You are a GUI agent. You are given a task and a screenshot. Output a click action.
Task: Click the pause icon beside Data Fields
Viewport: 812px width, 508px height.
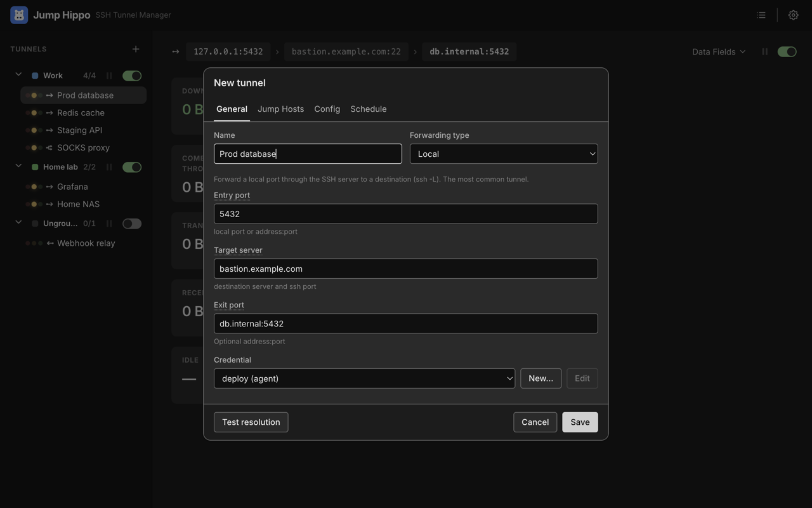point(765,51)
